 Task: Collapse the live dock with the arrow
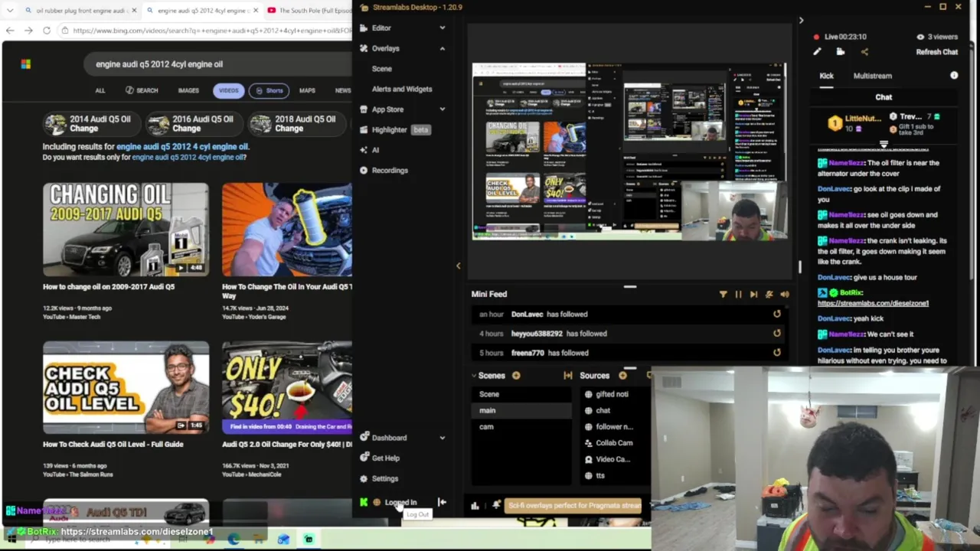tap(801, 21)
